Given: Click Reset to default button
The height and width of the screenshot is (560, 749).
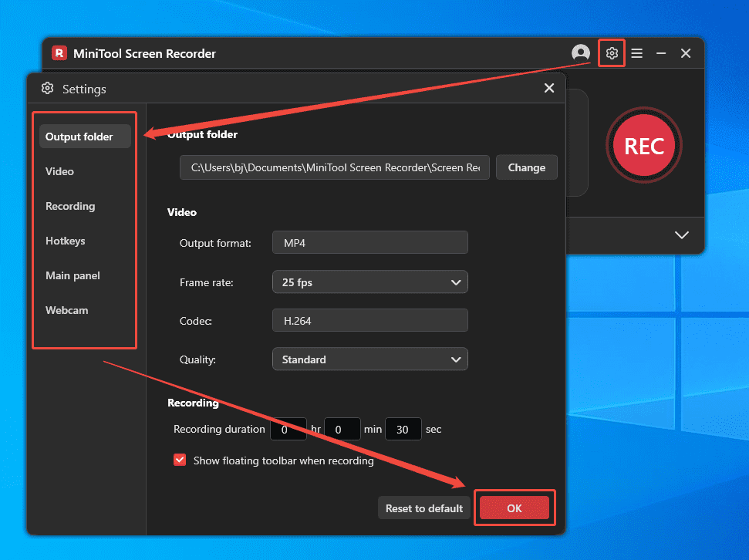Looking at the screenshot, I should point(423,508).
